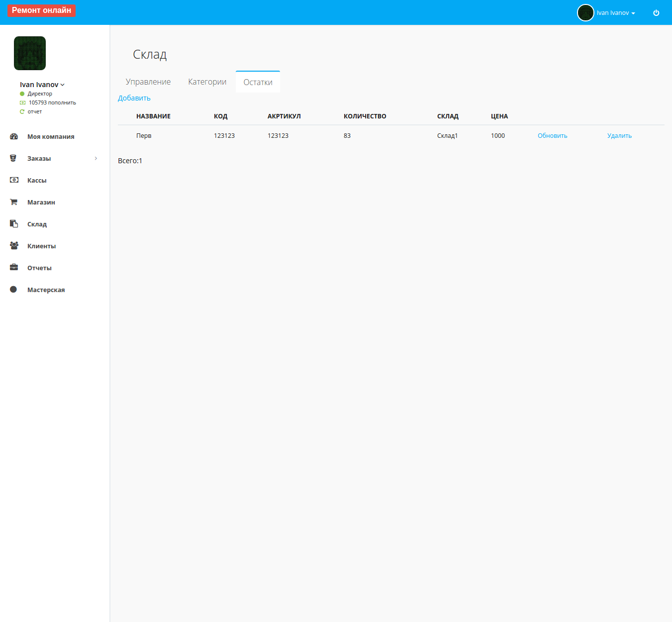The image size is (672, 622).
Task: Click the price value 1000
Action: pyautogui.click(x=498, y=136)
